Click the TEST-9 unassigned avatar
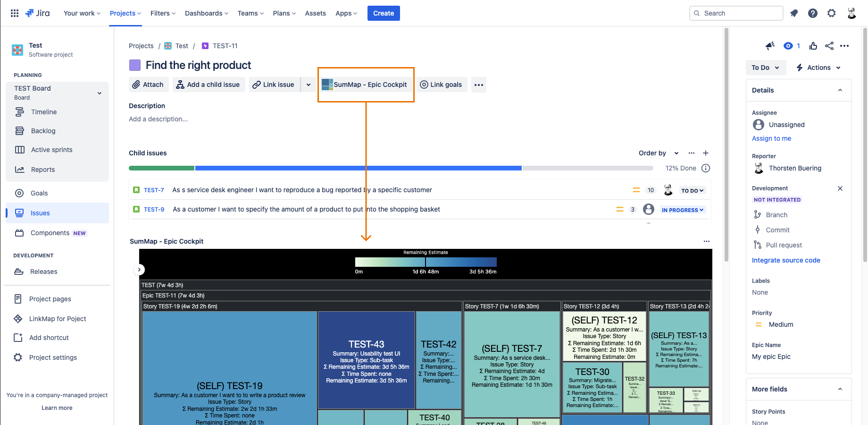This screenshot has width=868, height=425. (649, 209)
